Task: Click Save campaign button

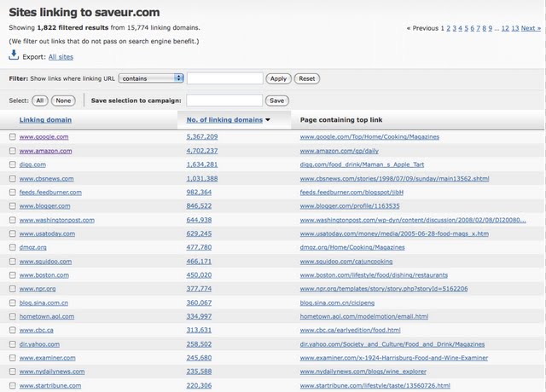Action: click(x=276, y=101)
